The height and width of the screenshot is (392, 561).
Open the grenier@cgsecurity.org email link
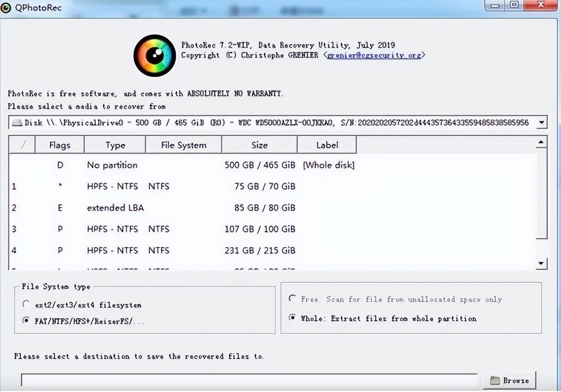[374, 55]
